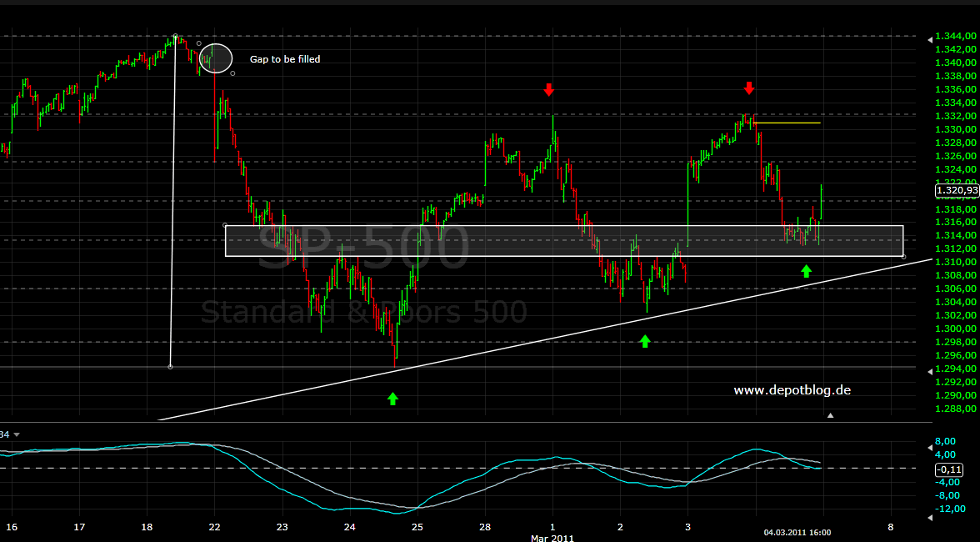
Task: Open the indicator dropdown arrow next to 34
Action: (16, 434)
